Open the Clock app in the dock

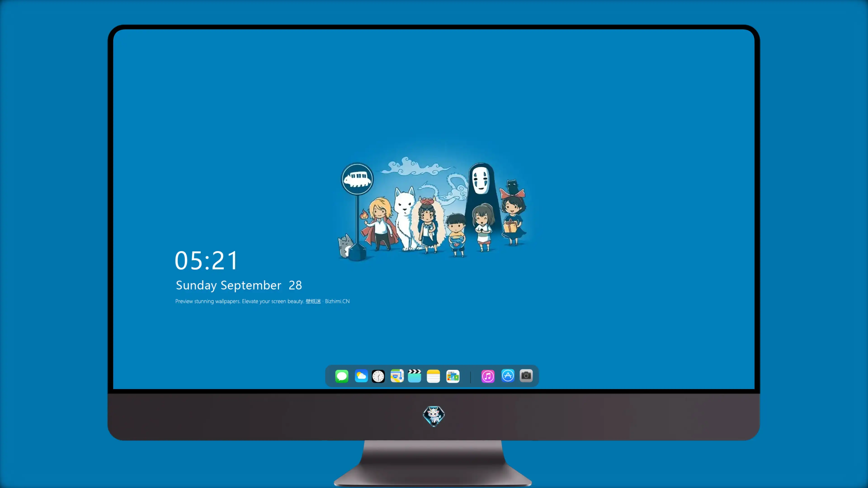click(x=378, y=376)
